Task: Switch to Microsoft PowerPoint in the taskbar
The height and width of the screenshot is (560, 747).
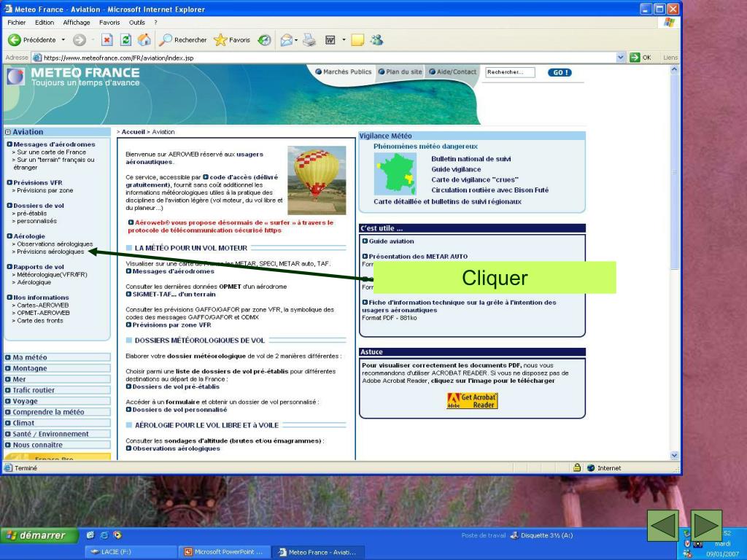Action: tap(223, 552)
